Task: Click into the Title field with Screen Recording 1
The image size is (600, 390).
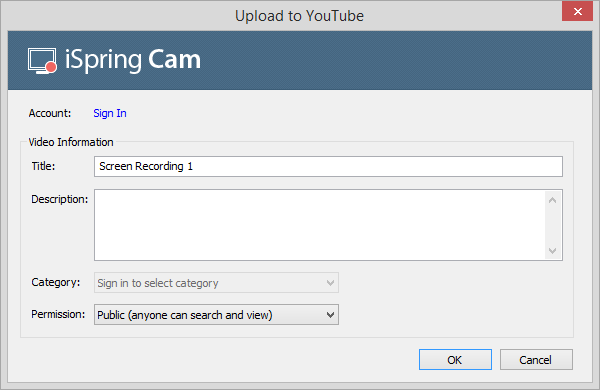Action: [328, 166]
